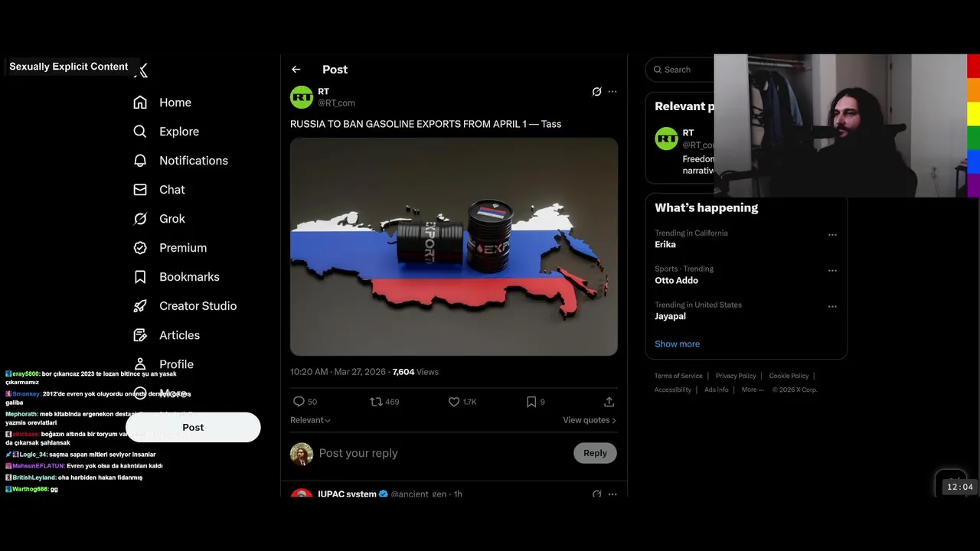Image resolution: width=980 pixels, height=551 pixels.
Task: Share the post with the upload icon
Action: [609, 402]
